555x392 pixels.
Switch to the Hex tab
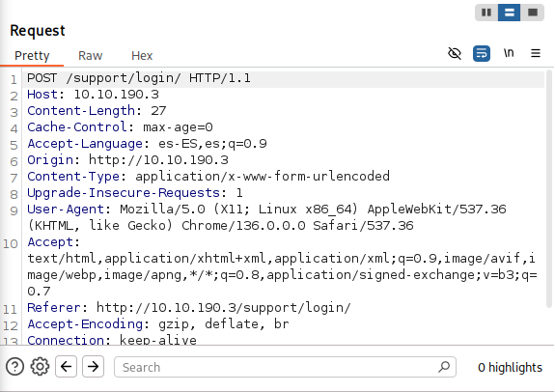pyautogui.click(x=142, y=56)
